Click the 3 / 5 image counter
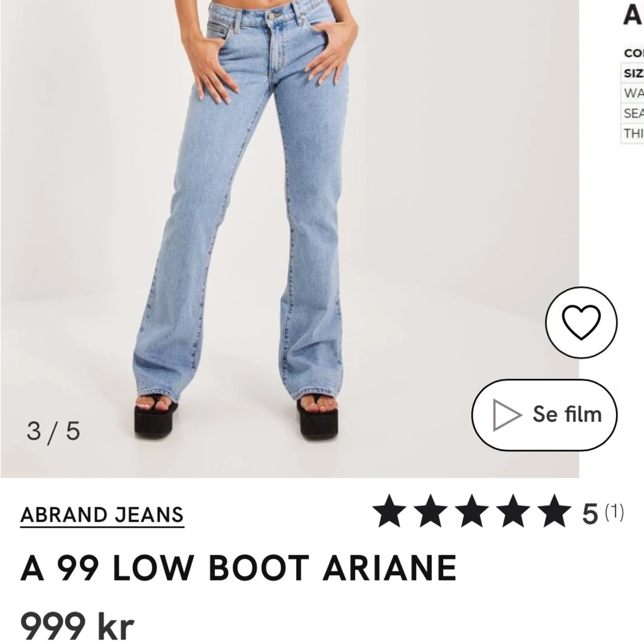Screen dimensions: 644x644 tap(53, 431)
